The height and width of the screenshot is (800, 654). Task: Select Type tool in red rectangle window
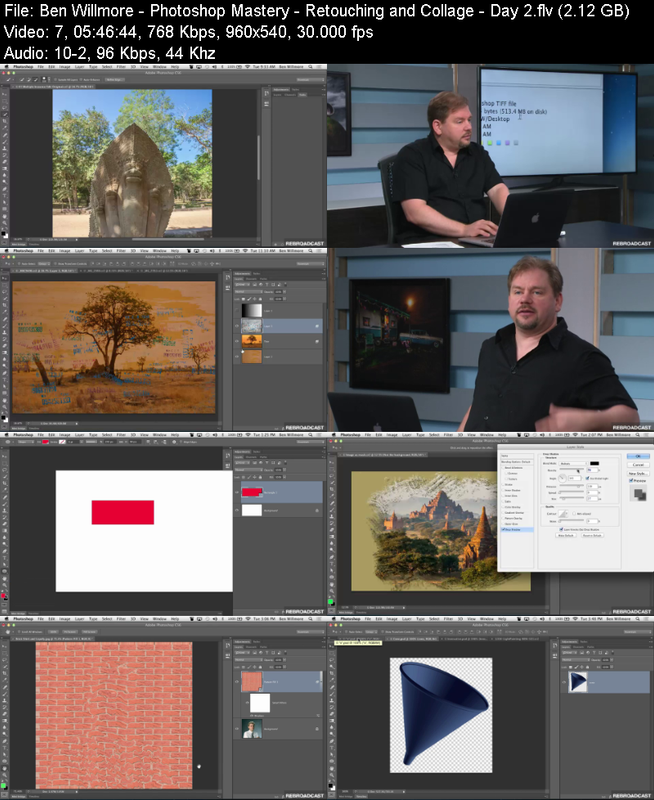5,558
